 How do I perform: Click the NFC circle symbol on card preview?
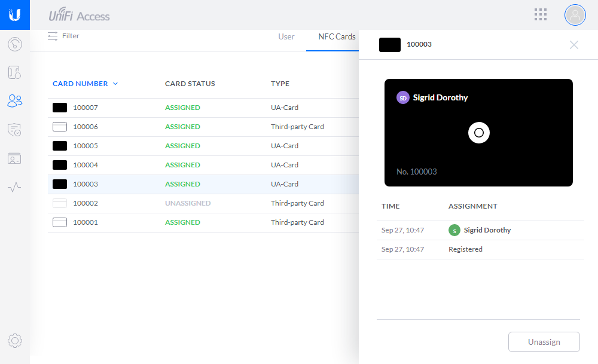(x=478, y=133)
